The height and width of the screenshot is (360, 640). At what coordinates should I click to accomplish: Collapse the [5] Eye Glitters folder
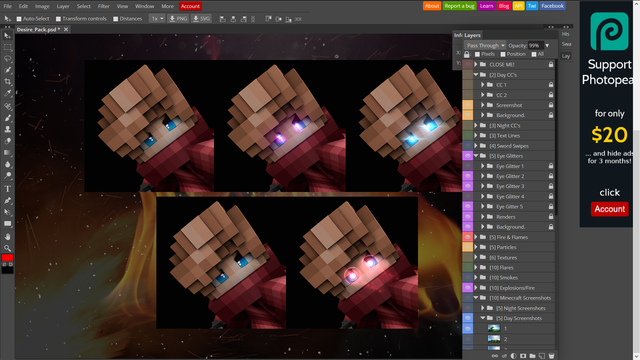coord(476,156)
